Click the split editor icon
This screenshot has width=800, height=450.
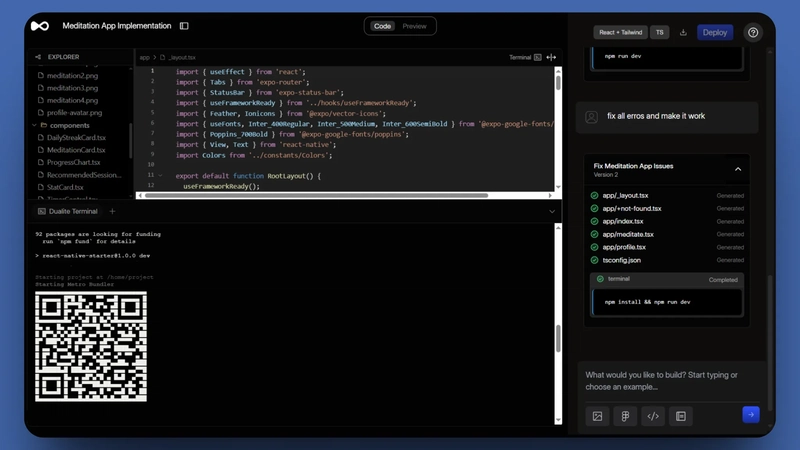[x=551, y=58]
